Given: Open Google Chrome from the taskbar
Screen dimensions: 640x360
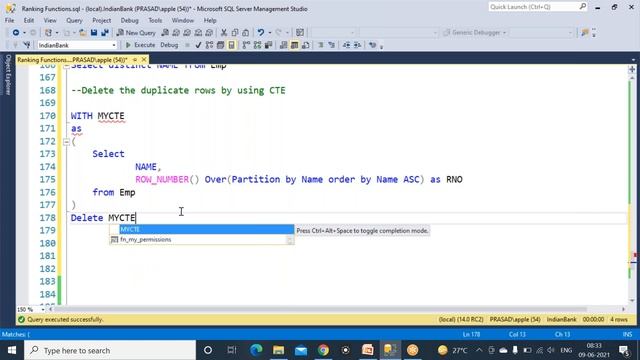Looking at the screenshot, I should (x=323, y=350).
